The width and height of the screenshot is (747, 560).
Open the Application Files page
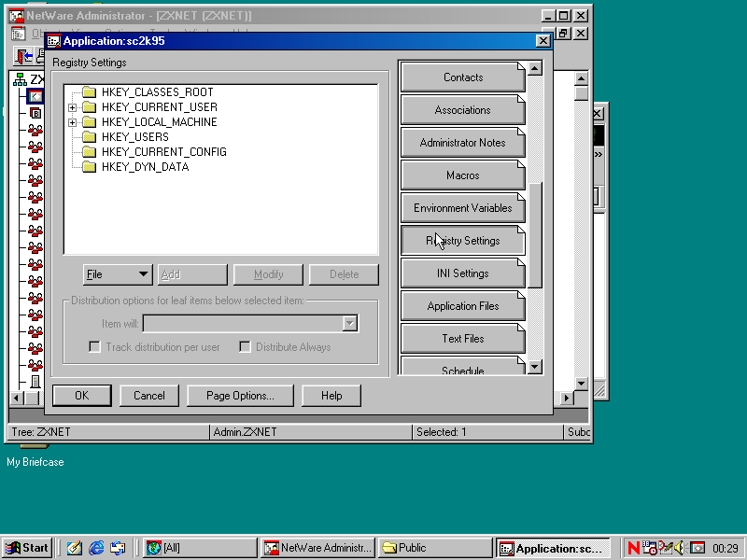coord(462,306)
